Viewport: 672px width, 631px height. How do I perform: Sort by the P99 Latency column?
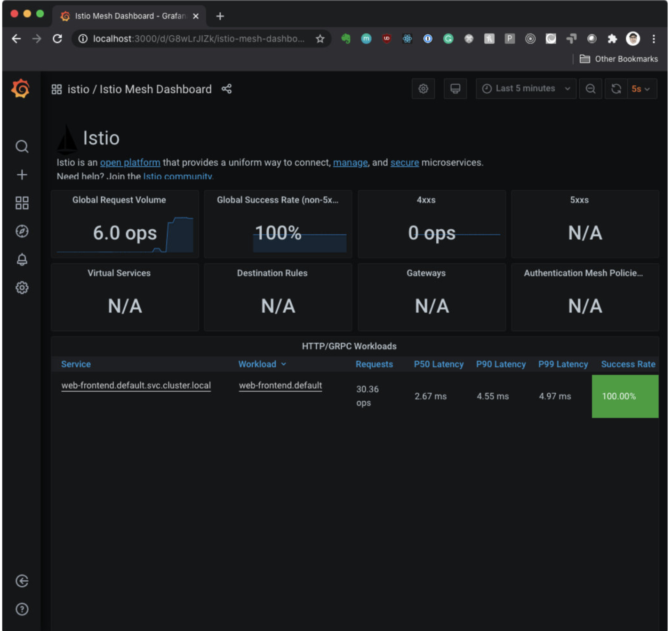coord(563,364)
